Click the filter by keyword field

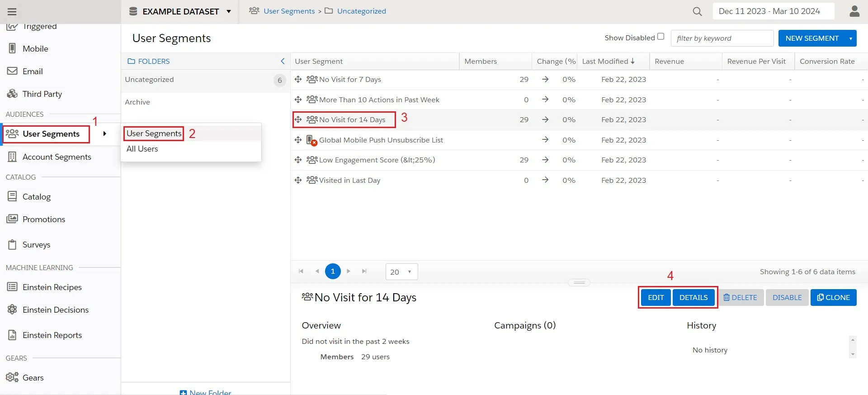point(722,38)
